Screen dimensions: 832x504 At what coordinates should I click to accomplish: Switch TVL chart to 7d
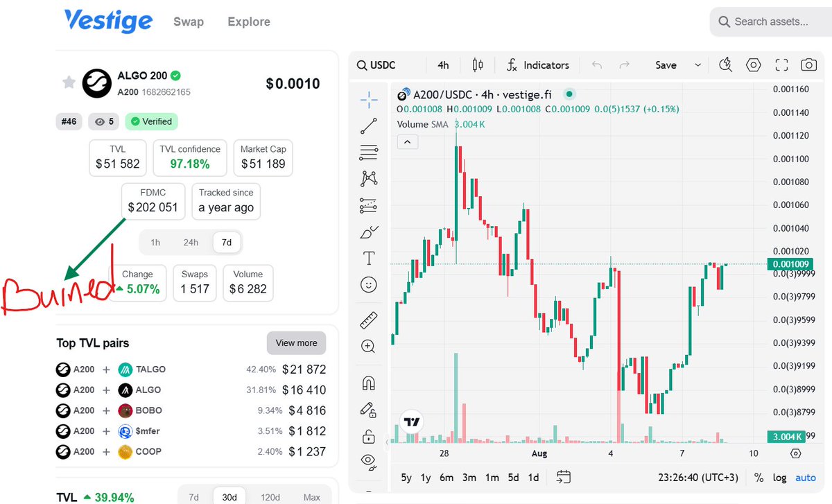point(194,497)
